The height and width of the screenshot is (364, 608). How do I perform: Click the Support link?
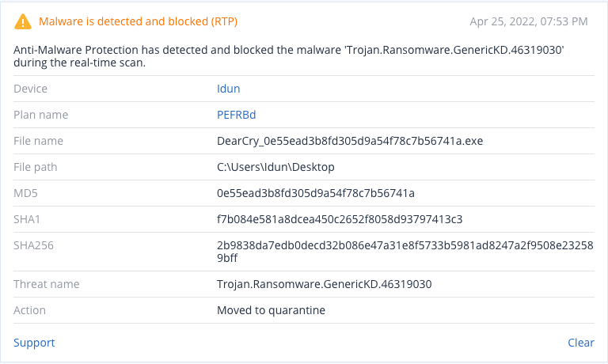coord(34,343)
